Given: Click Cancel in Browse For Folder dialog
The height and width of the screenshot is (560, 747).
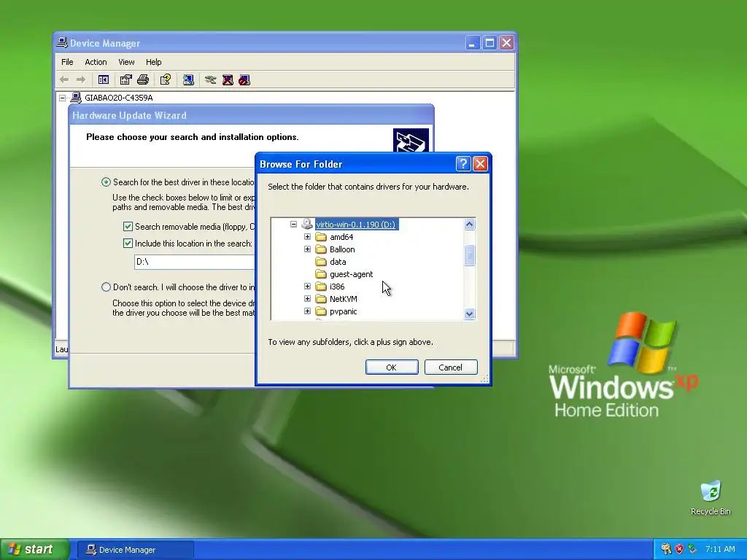Looking at the screenshot, I should point(451,367).
